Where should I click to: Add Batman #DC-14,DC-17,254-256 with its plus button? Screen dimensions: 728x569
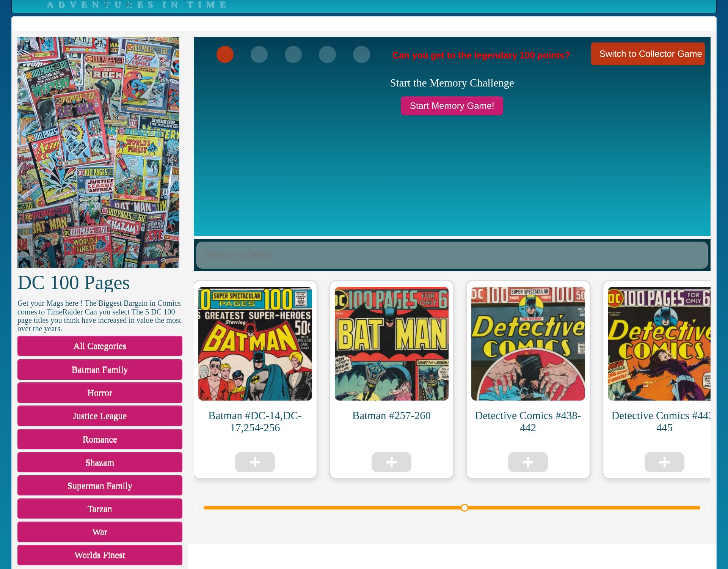[255, 462]
